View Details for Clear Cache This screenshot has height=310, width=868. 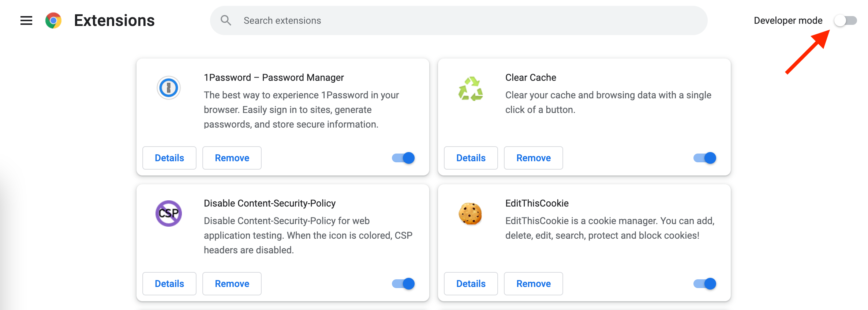pos(471,158)
